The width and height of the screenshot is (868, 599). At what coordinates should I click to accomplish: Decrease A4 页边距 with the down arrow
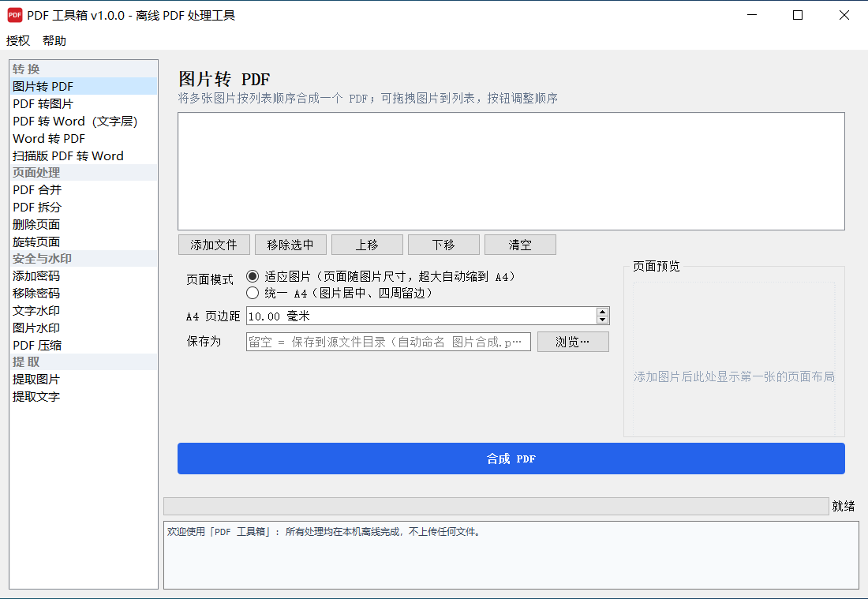point(602,320)
